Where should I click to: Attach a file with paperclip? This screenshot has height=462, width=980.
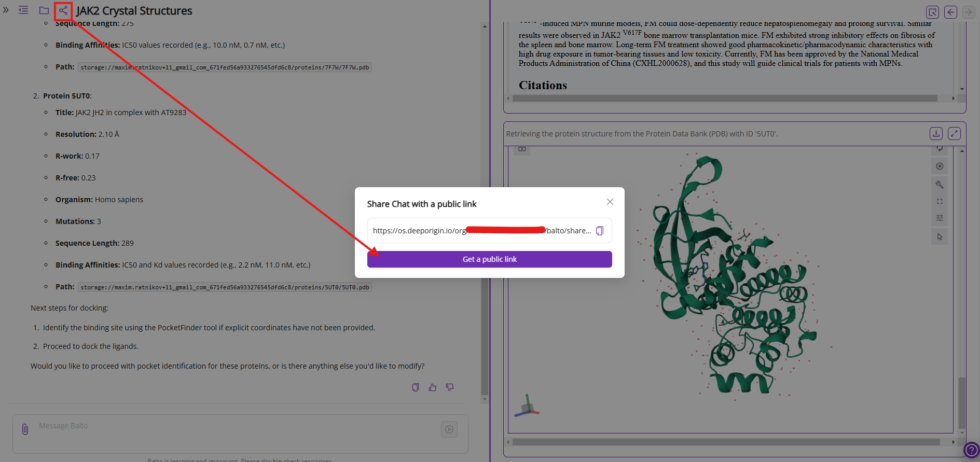coord(25,429)
